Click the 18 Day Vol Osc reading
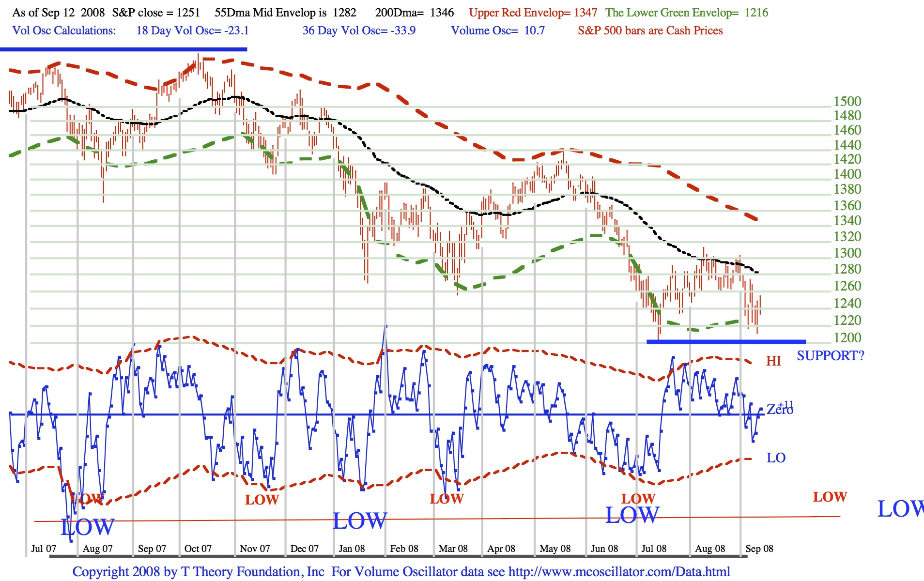 [192, 31]
